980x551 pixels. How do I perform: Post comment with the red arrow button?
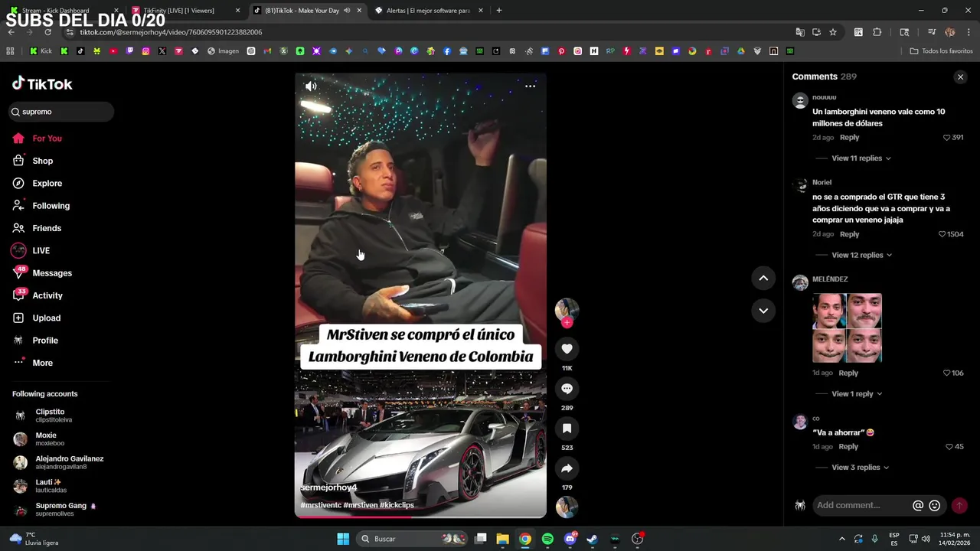(x=959, y=506)
